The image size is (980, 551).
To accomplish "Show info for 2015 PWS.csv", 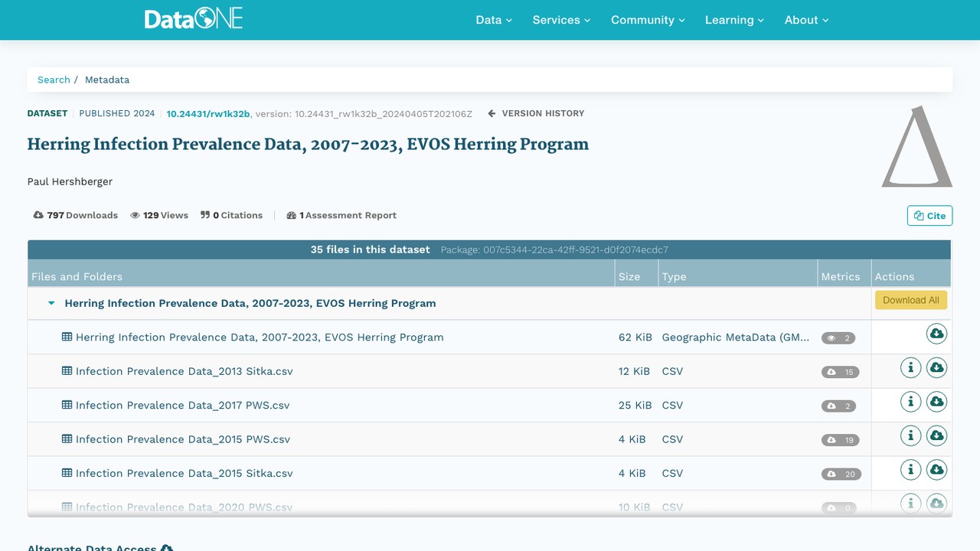I will [910, 435].
